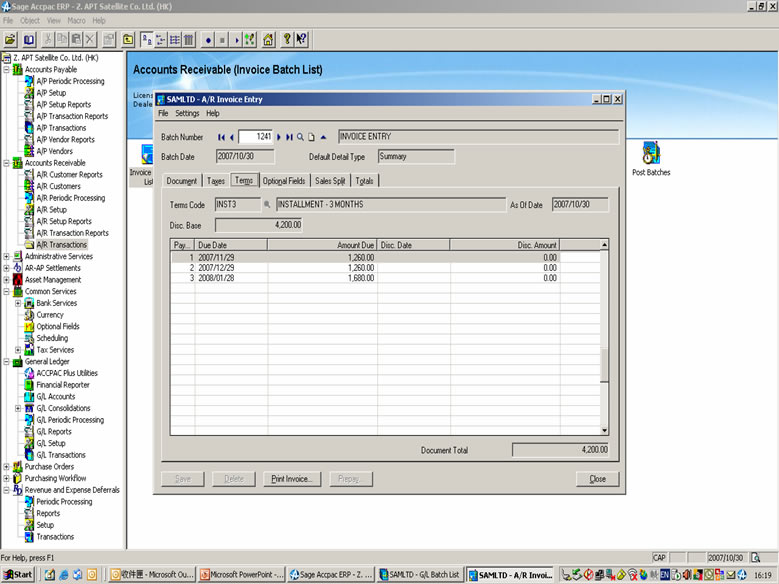
Task: Open the Totals tab
Action: click(x=365, y=181)
